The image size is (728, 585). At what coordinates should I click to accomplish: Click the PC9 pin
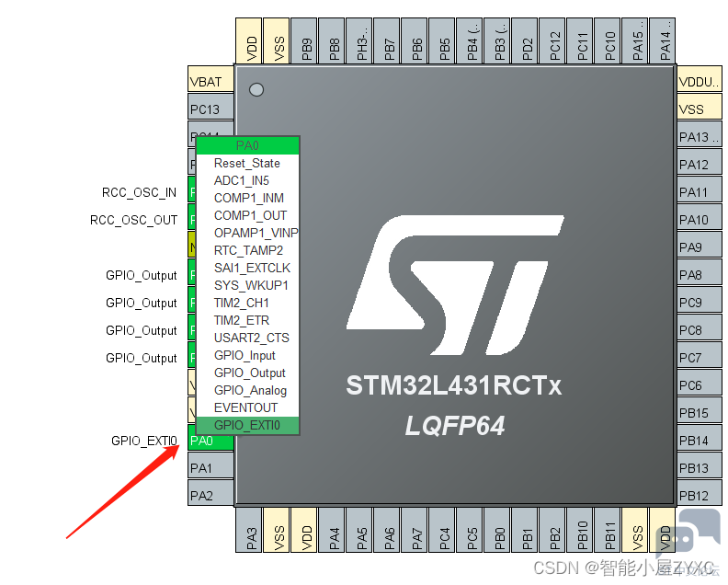coord(700,299)
